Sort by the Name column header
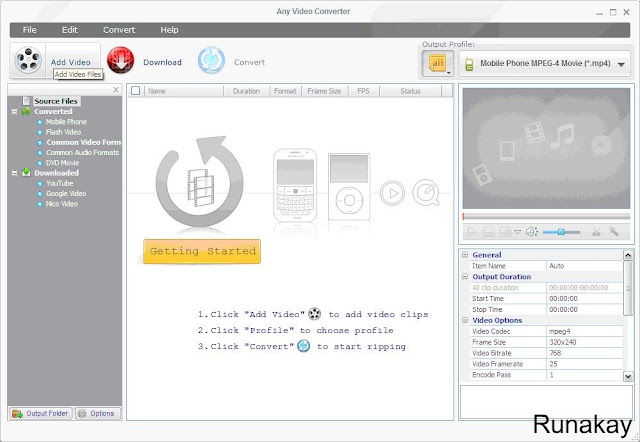 pyautogui.click(x=184, y=91)
